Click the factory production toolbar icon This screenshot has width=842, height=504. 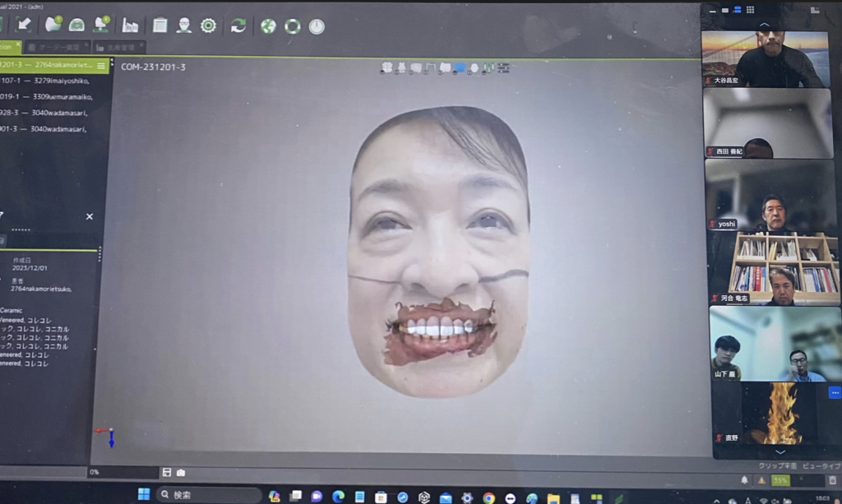130,25
